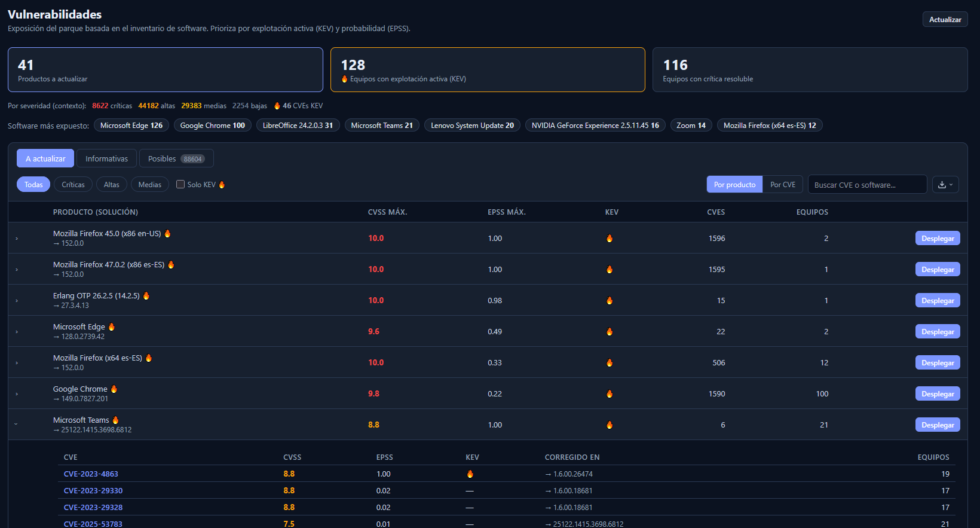The height and width of the screenshot is (528, 980).
Task: Click flame icon next to Mozilla Firefox 45.0
Action: [168, 234]
